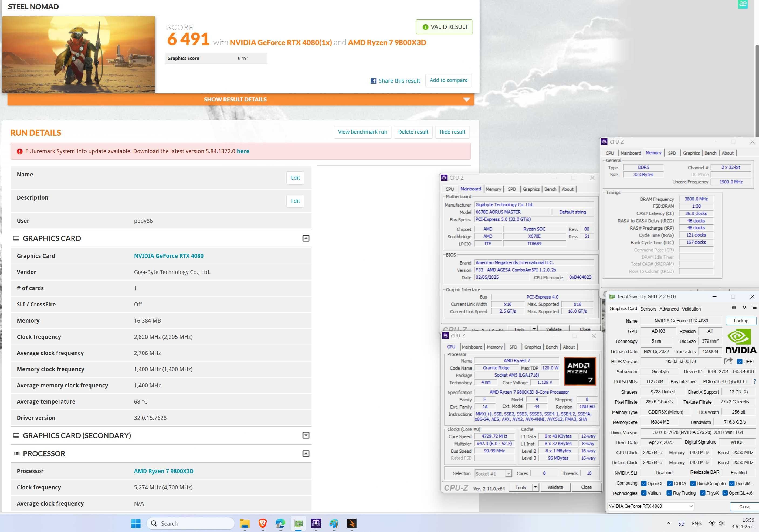Open the Bench tab in the CPU-Z Mainboard window
The width and height of the screenshot is (759, 532).
[550, 189]
